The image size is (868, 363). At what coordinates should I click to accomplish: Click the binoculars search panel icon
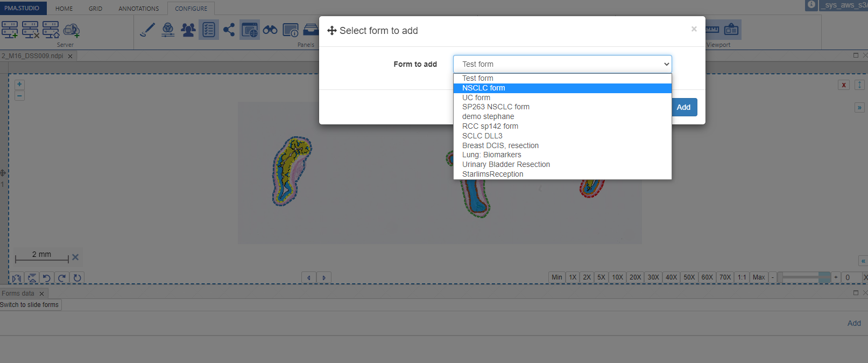click(270, 30)
